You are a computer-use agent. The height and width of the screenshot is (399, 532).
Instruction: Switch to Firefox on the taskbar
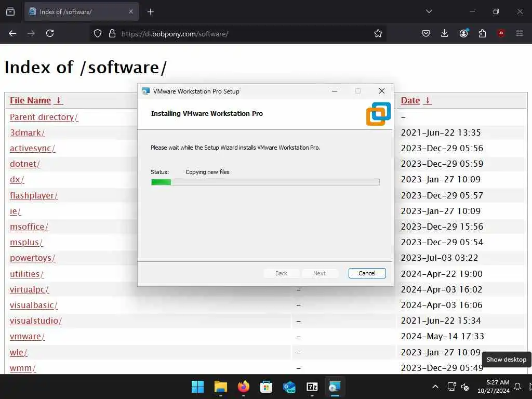point(243,387)
